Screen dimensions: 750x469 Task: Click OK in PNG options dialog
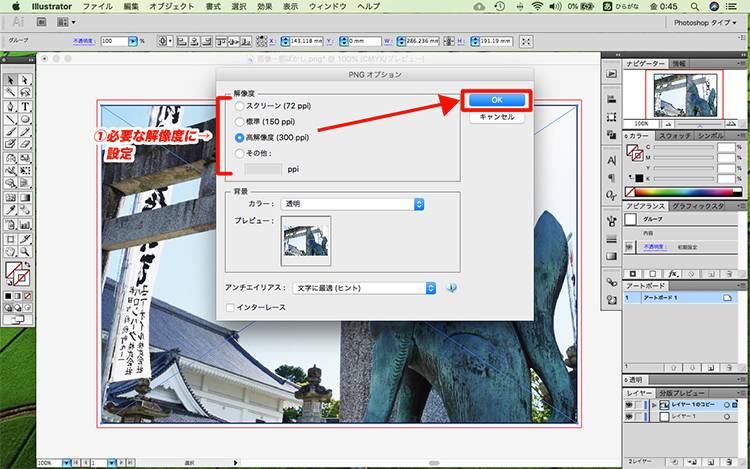(497, 100)
